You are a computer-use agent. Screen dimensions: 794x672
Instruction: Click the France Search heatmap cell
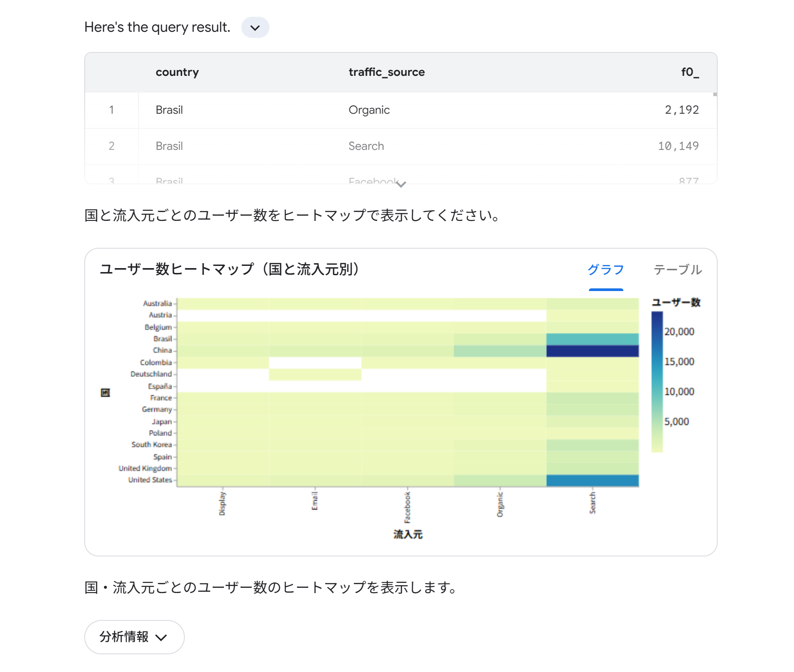(x=592, y=398)
